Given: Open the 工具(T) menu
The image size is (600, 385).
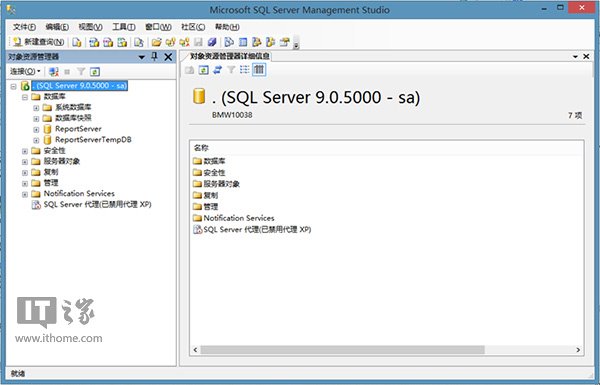Looking at the screenshot, I should click(x=124, y=27).
